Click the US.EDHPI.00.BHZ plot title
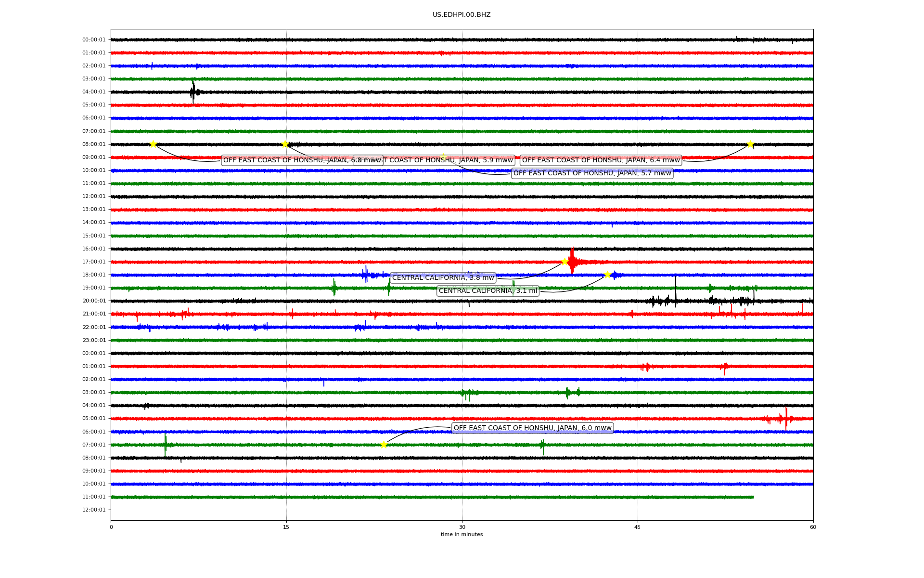 click(462, 15)
